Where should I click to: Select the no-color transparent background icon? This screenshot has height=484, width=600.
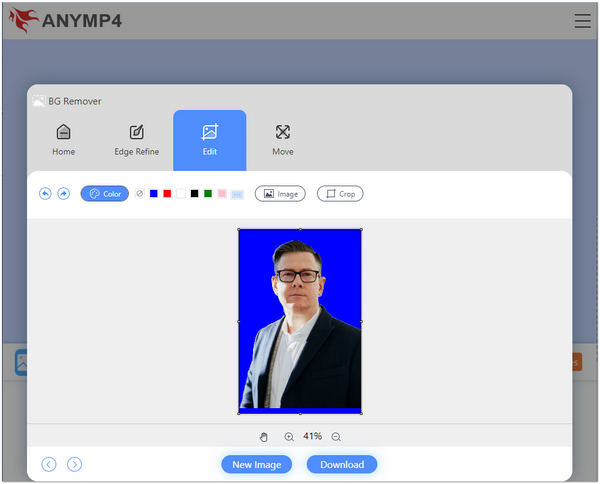click(140, 194)
